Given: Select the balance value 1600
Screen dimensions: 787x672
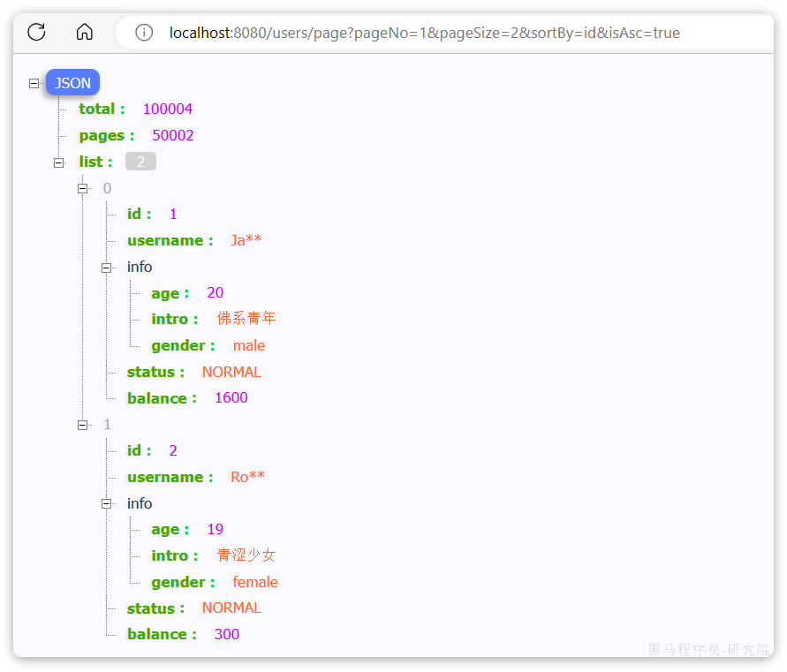Looking at the screenshot, I should click(x=231, y=397).
